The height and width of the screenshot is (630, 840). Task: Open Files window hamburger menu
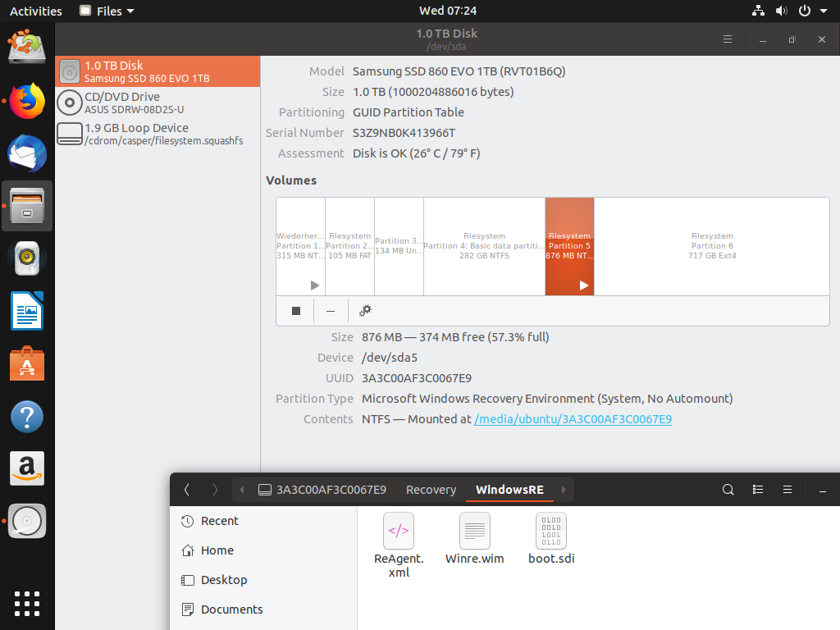[x=787, y=490]
